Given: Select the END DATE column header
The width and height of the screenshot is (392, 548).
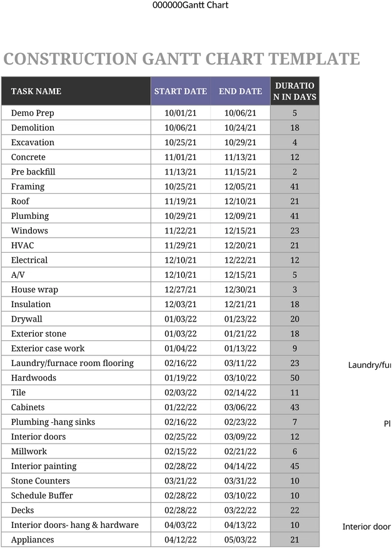Looking at the screenshot, I should click(240, 91).
